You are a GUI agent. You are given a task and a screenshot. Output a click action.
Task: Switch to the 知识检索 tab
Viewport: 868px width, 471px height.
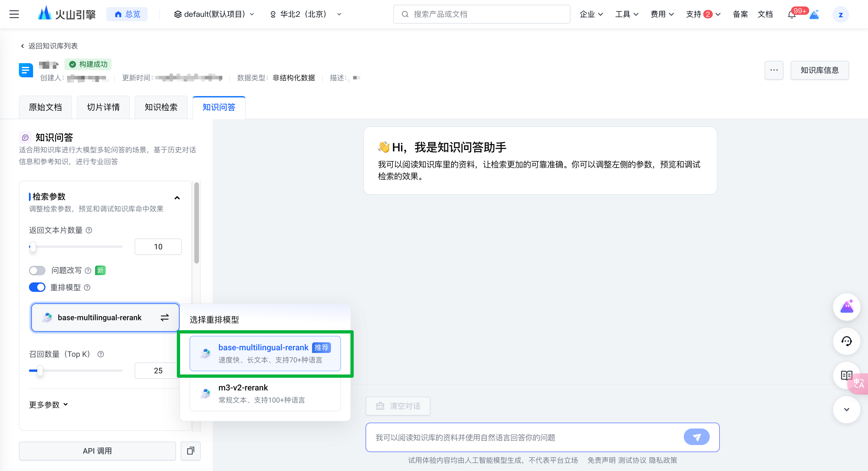[x=161, y=107]
